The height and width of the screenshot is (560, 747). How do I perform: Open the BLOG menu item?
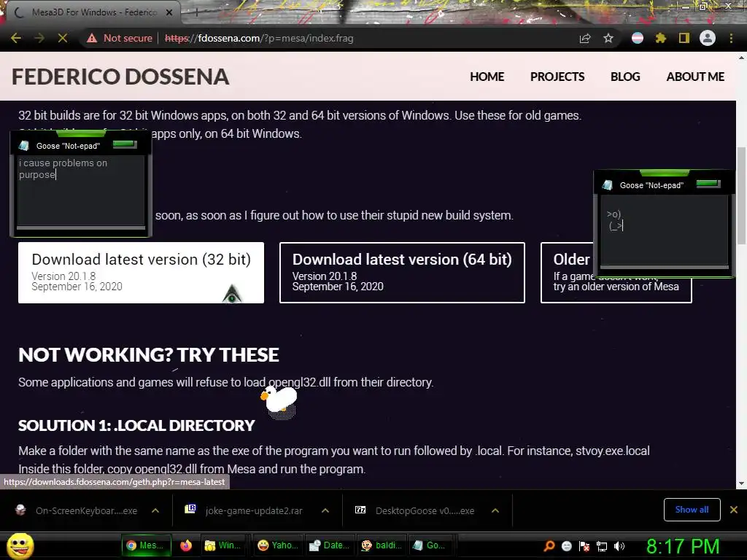pyautogui.click(x=625, y=77)
